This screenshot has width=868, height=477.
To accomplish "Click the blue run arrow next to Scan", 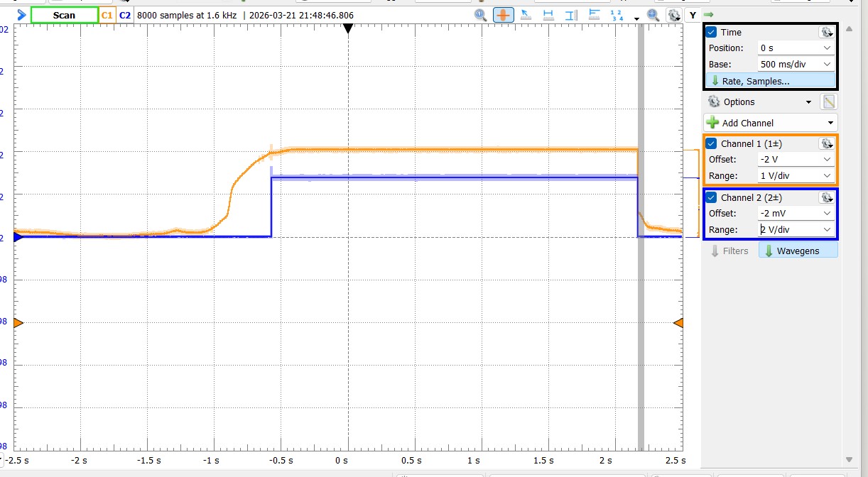I will click(x=21, y=14).
